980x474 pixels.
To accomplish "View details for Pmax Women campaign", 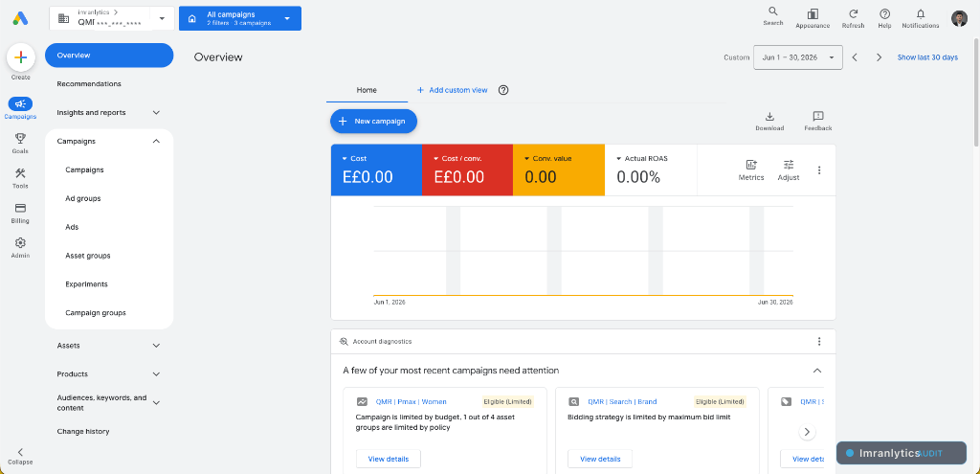I will click(389, 459).
